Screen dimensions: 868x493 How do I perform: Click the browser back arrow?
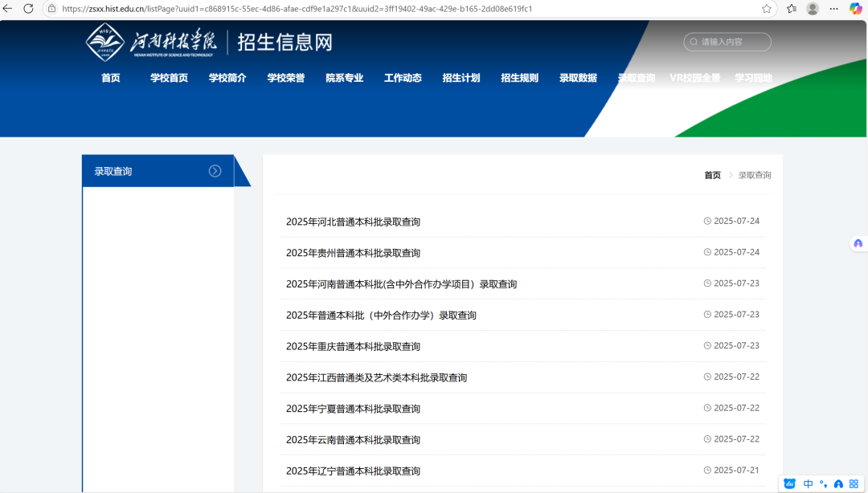[x=9, y=9]
